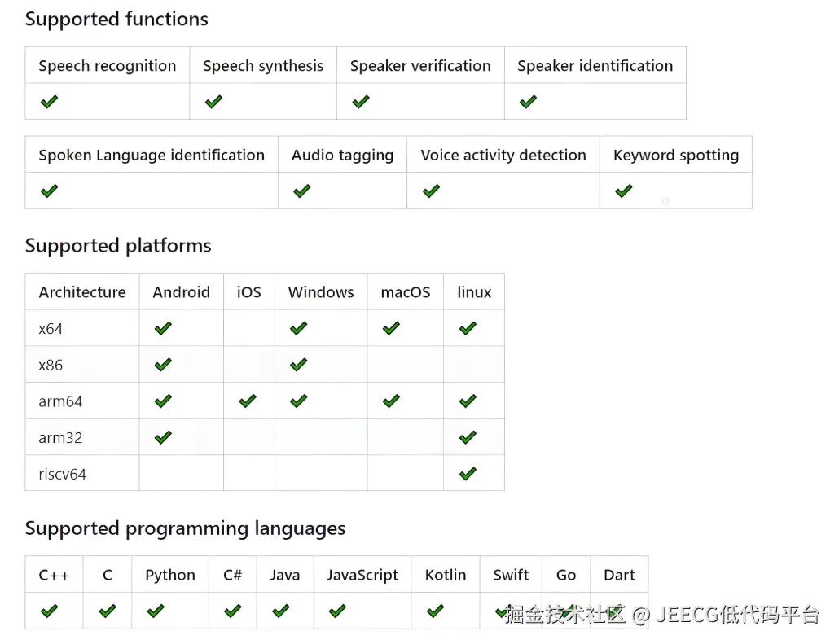Viewport: 839px width, 644px height.
Task: Select the Speech synthesis header cell
Action: (263, 65)
